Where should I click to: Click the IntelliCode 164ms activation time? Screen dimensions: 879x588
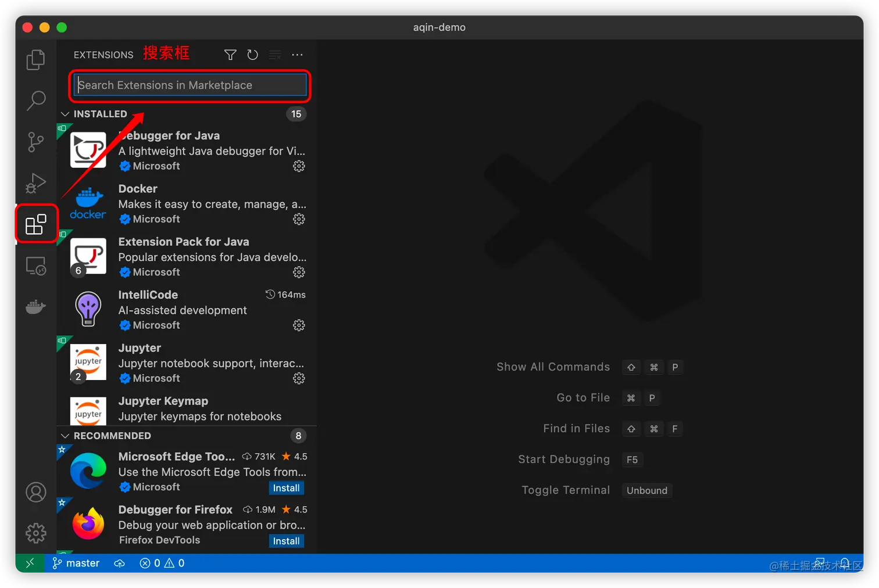point(285,295)
